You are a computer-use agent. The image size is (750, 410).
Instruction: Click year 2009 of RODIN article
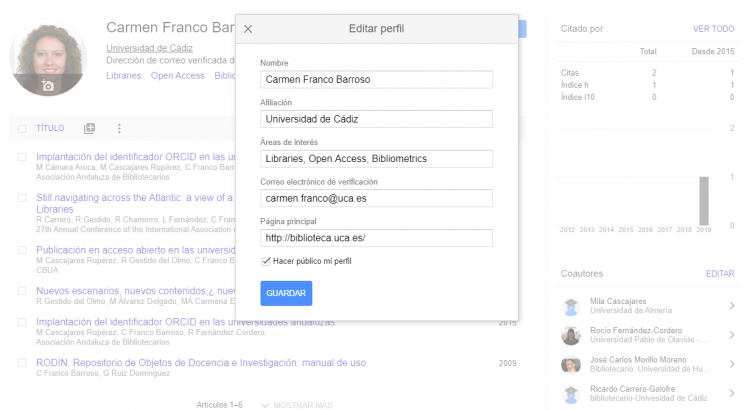pos(507,363)
